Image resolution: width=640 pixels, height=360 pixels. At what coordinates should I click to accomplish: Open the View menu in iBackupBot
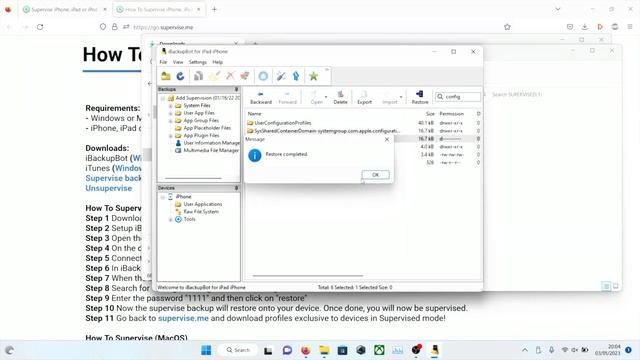click(178, 62)
